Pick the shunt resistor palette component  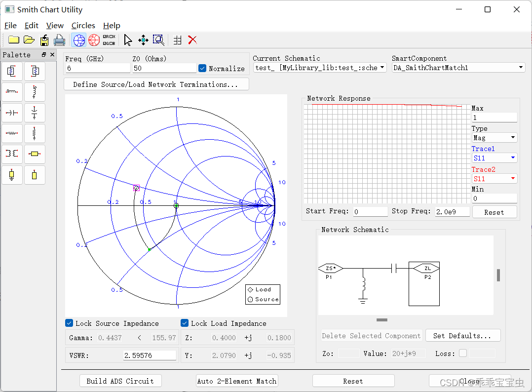pos(35,133)
